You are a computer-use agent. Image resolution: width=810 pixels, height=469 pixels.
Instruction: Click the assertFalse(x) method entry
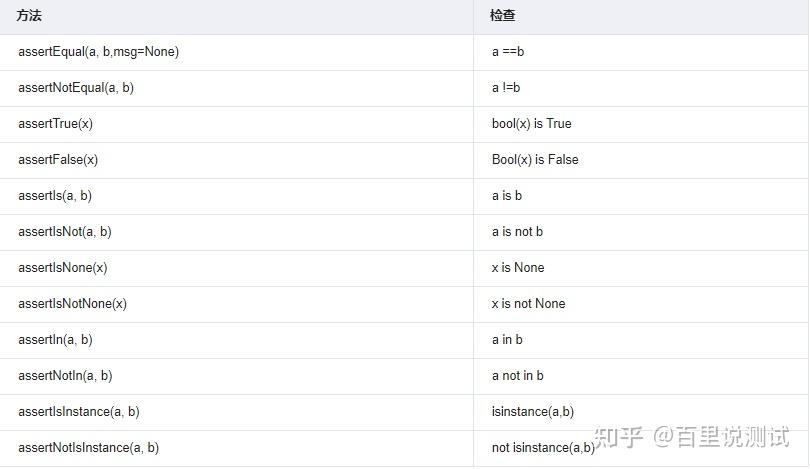coord(58,159)
